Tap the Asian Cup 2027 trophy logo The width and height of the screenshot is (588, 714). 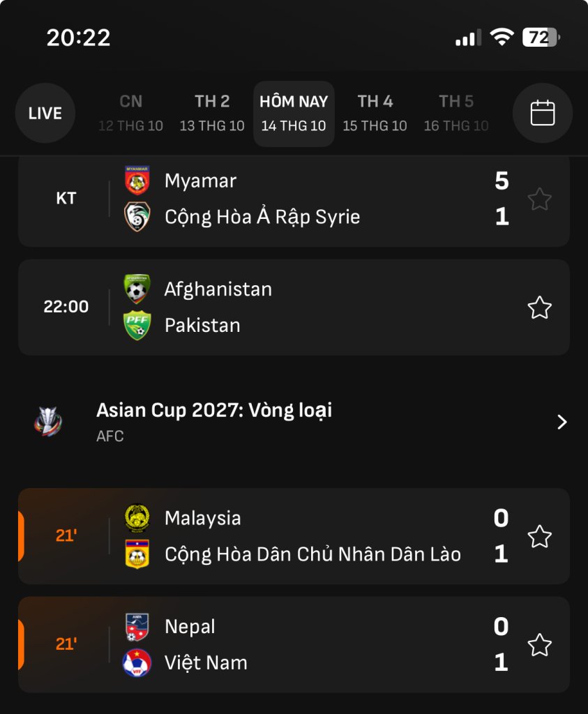[x=48, y=421]
